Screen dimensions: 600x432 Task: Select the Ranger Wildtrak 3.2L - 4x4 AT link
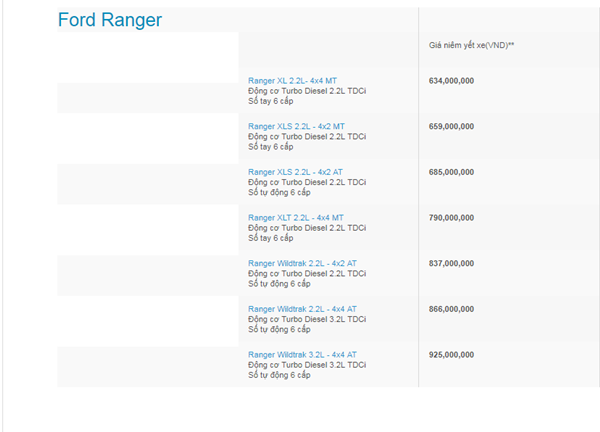302,354
